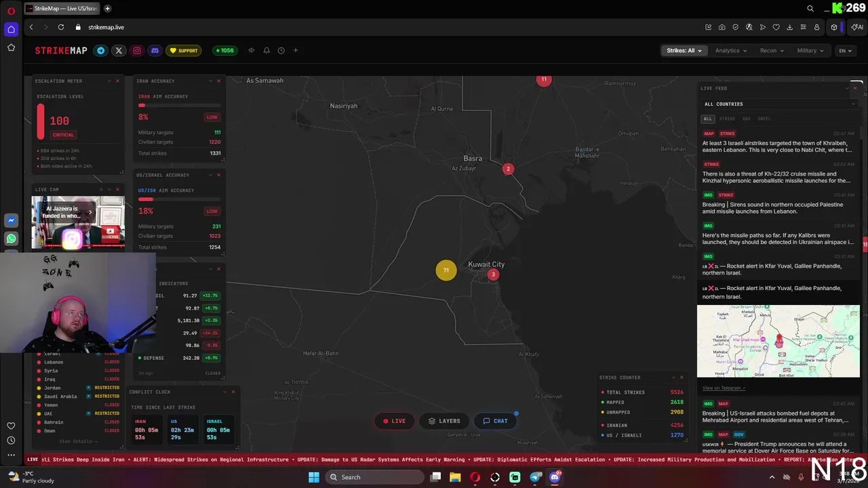Expand the All Countries feed filter
This screenshot has width=868, height=488.
coord(778,104)
